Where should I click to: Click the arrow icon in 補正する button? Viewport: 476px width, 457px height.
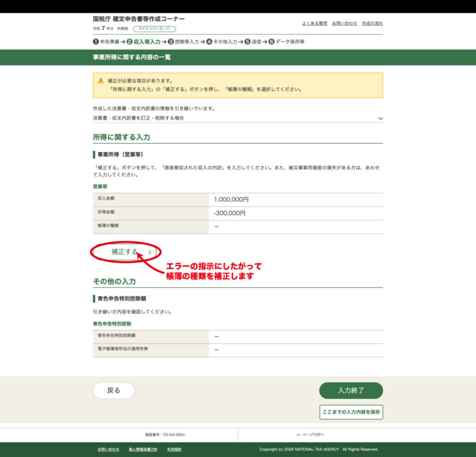click(150, 252)
